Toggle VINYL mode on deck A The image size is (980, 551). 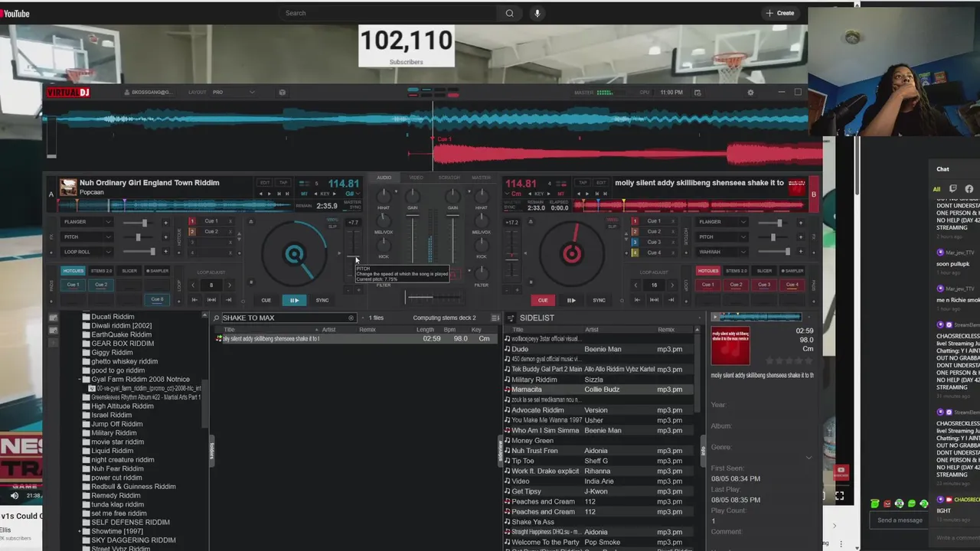pyautogui.click(x=332, y=221)
